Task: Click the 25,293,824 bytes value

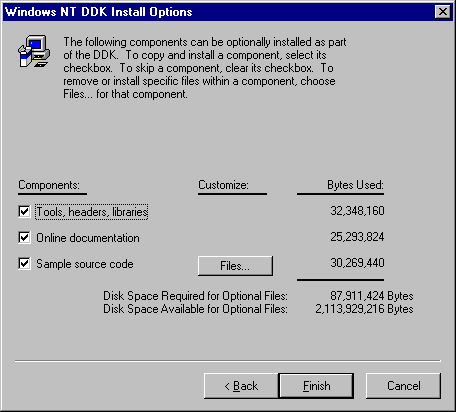Action: [357, 237]
